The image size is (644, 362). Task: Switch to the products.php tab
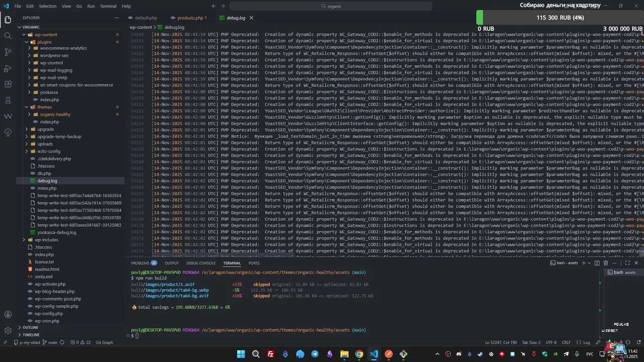click(x=190, y=18)
